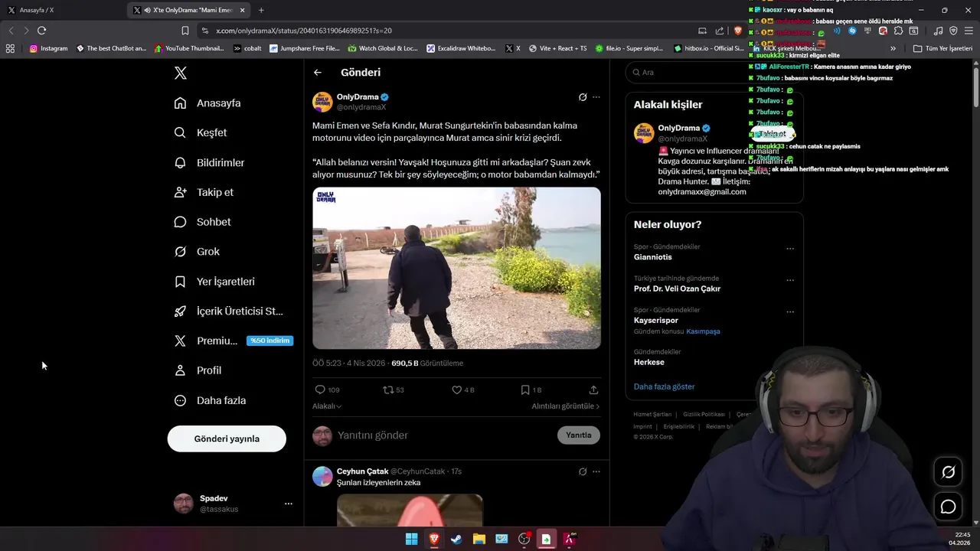Click the Brave shields icon
This screenshot has height=551, width=980.
738,31
